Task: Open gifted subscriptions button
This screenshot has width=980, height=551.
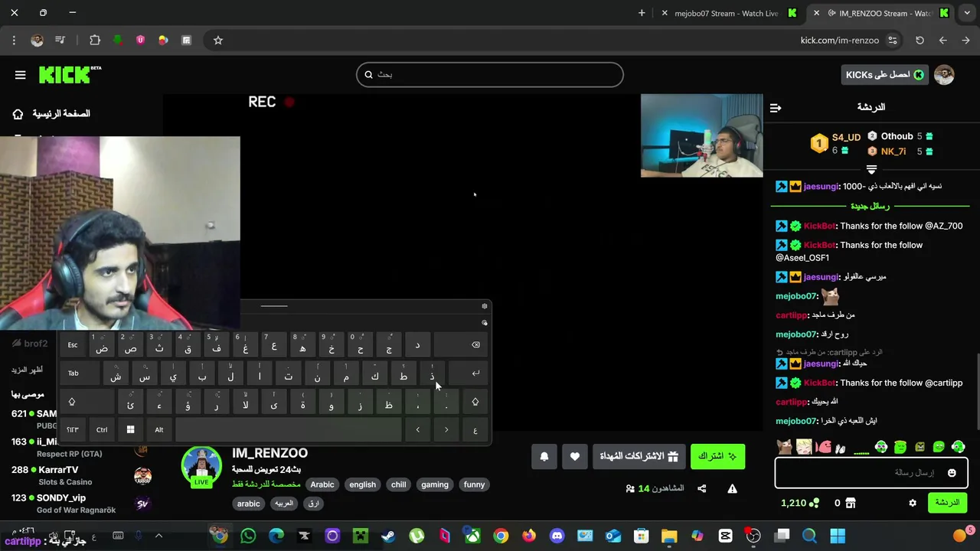Action: (639, 456)
